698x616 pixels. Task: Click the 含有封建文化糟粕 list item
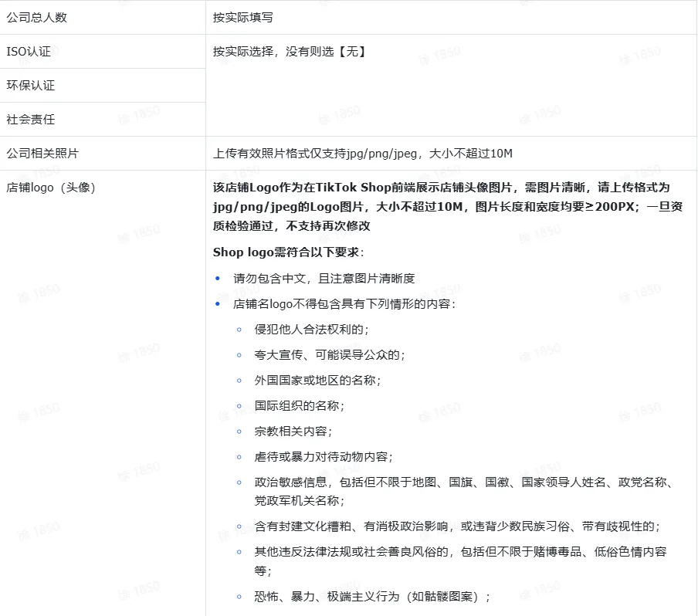(x=458, y=526)
